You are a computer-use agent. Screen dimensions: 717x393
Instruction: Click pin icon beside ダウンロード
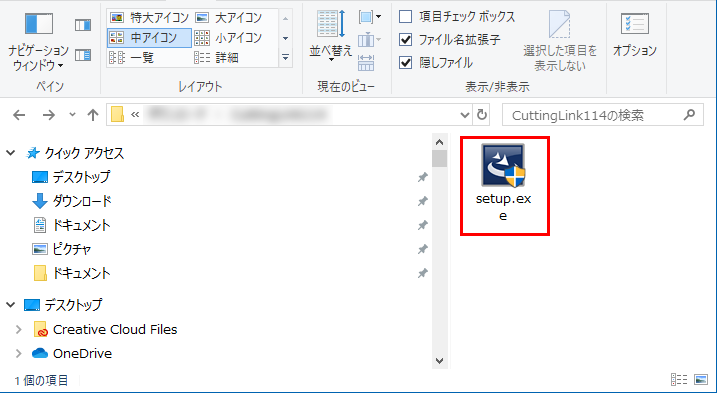(423, 201)
